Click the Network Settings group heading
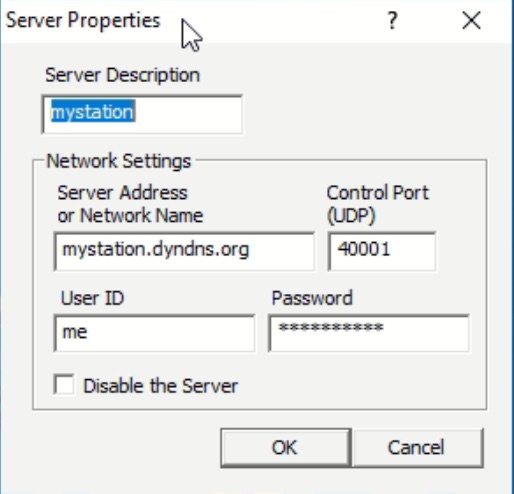 point(119,161)
